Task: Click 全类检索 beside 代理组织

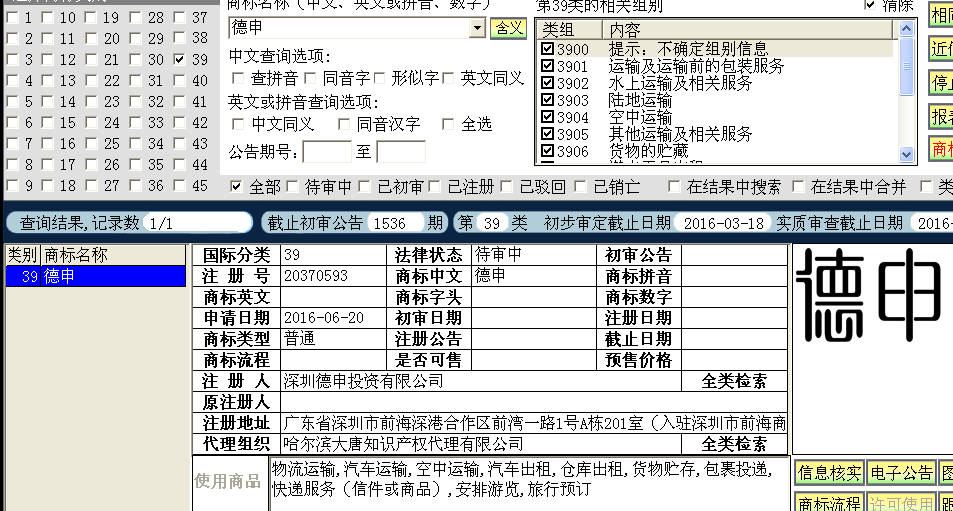Action: [x=734, y=444]
